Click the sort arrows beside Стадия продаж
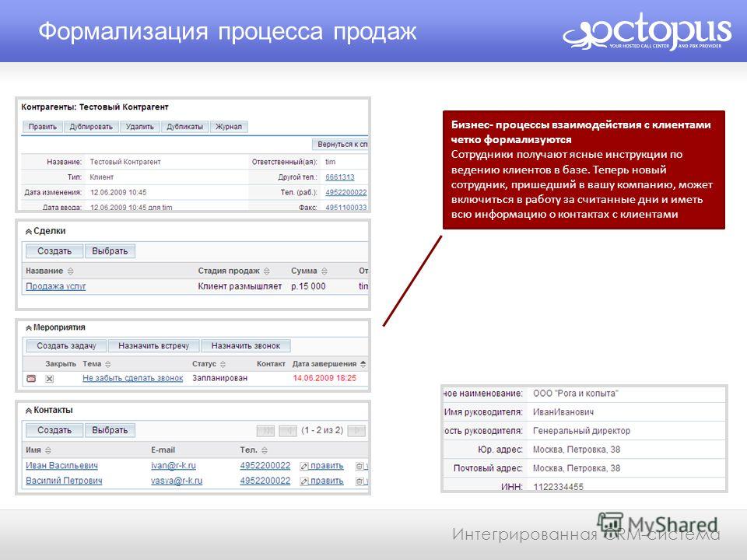747x560 pixels. tap(267, 271)
